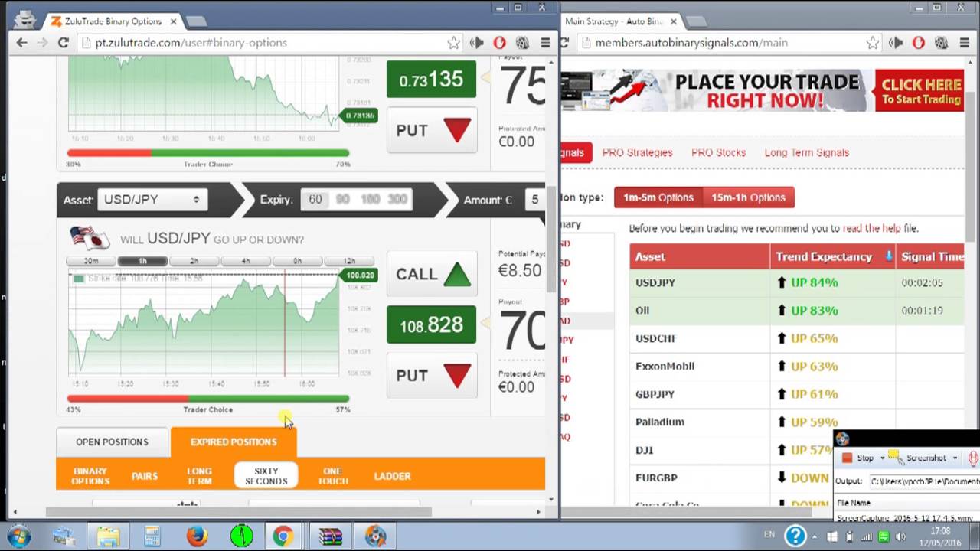980x551 pixels.
Task: Click the screen recorder icon on taskbar
Action: click(375, 536)
